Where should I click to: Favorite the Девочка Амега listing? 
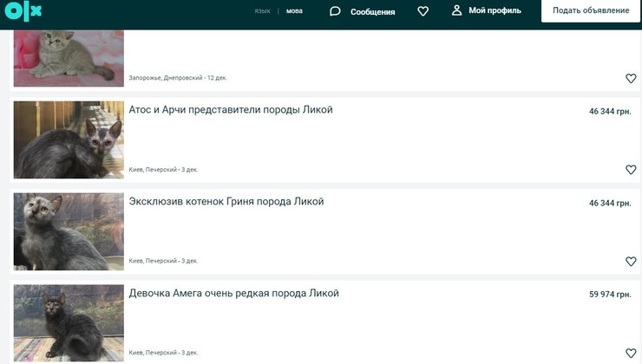click(x=631, y=353)
